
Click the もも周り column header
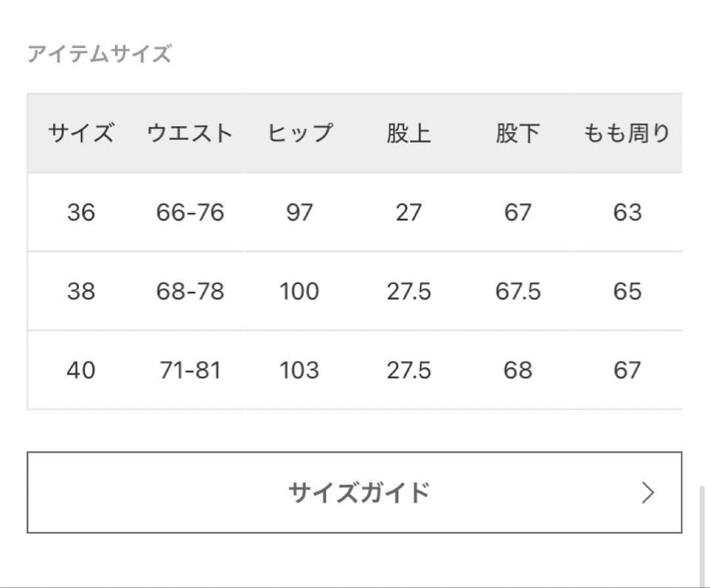pos(627,133)
